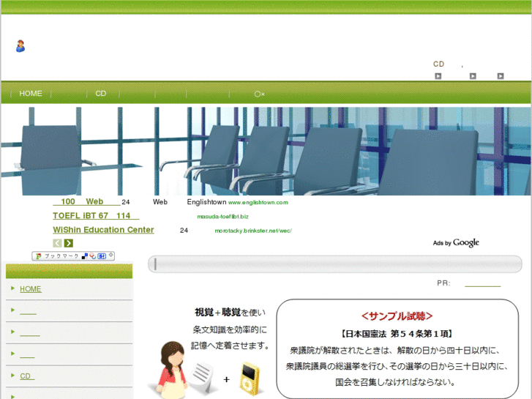Screen dimensions: 532x399
Task: Bookmark the page with the Delicious checkered icon
Action: (x=85, y=256)
